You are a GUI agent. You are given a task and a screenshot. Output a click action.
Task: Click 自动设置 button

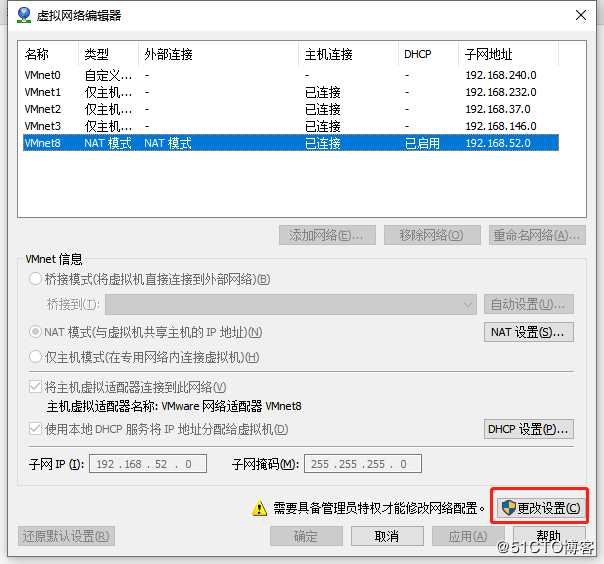(x=528, y=304)
